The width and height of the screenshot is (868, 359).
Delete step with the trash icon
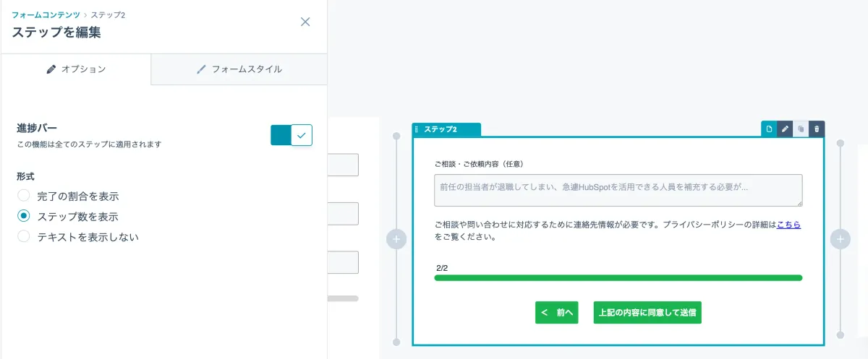tap(817, 129)
